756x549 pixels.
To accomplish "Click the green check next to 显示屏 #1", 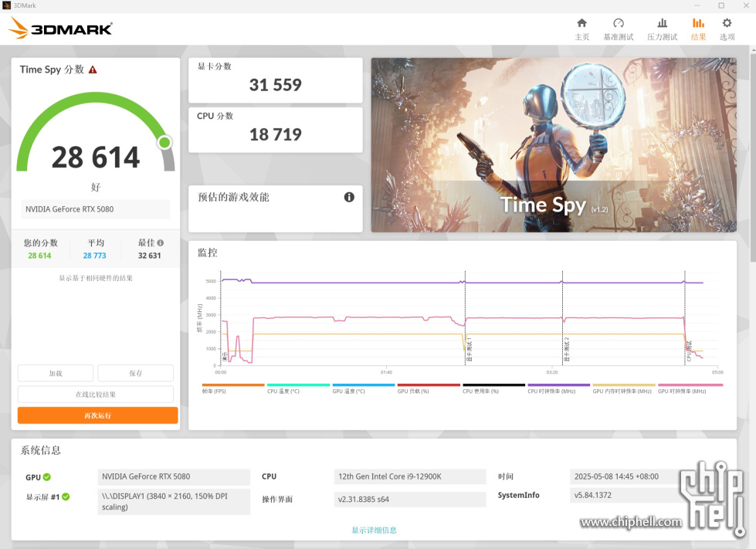I will (66, 496).
